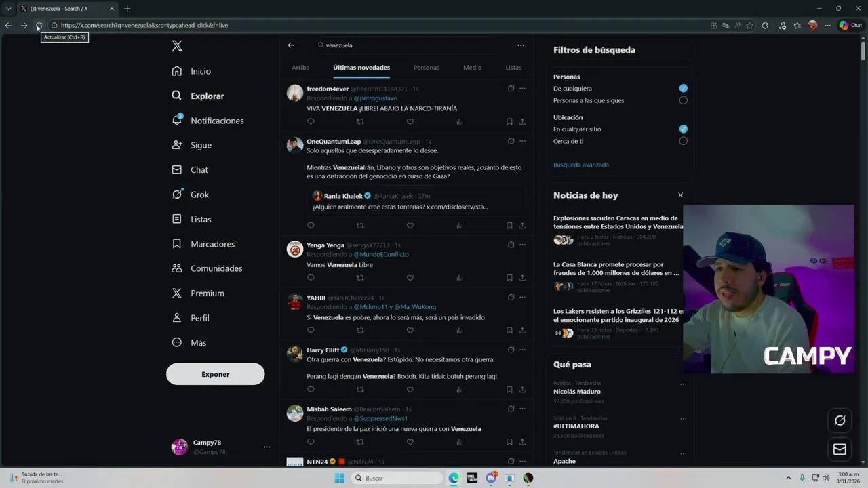This screenshot has height=488, width=868.
Task: Reply to the freedom4ever post
Action: coord(311,122)
